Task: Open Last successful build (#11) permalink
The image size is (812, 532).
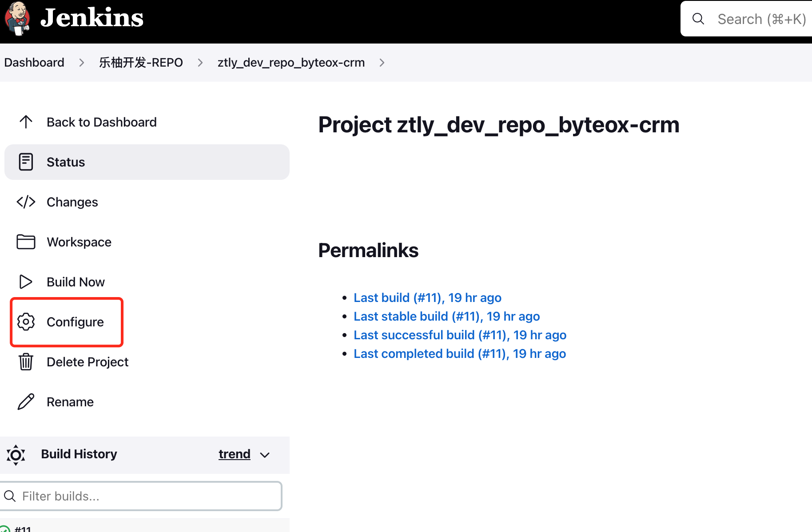Action: [460, 335]
